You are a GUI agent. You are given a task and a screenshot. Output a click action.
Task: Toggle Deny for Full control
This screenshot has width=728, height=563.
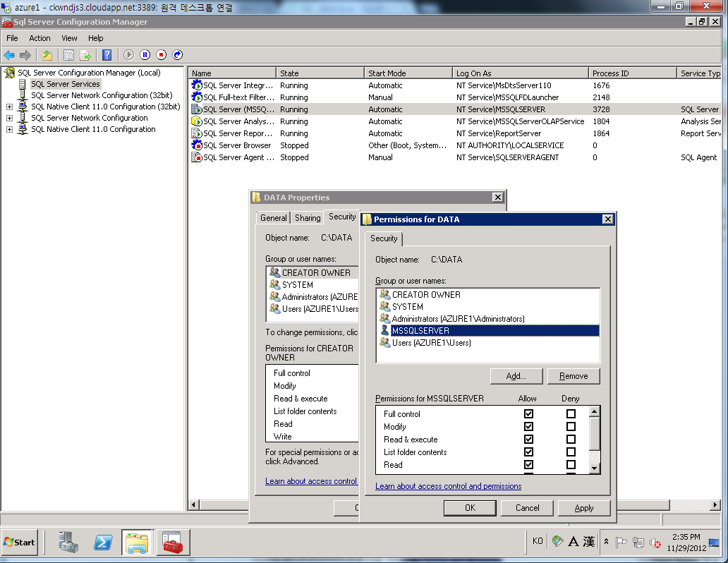coord(571,414)
